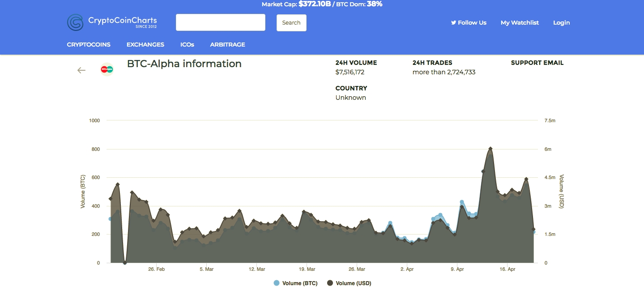
Task: Click the 26. Feb axis label
Action: coord(157,269)
